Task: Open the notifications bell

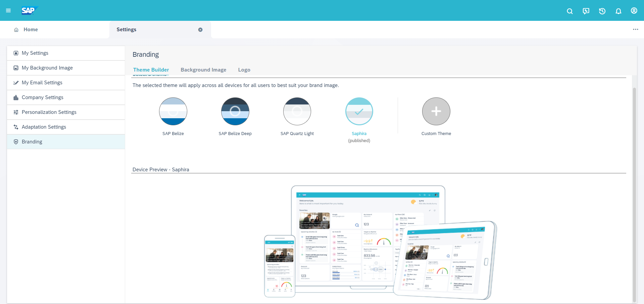Action: (x=618, y=11)
